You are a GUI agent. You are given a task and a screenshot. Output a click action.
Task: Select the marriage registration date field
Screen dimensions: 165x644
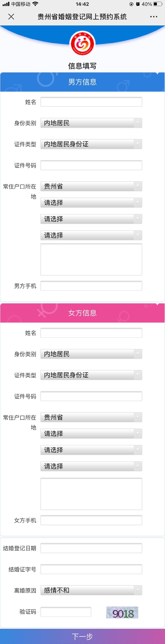tap(91, 548)
